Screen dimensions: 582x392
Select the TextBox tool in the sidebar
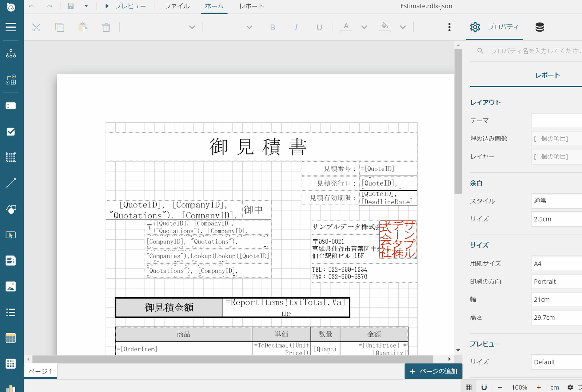pyautogui.click(x=11, y=106)
